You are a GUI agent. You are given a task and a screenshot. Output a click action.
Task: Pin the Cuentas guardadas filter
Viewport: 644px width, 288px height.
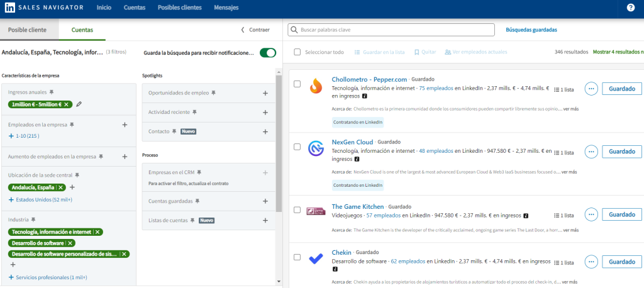(197, 201)
